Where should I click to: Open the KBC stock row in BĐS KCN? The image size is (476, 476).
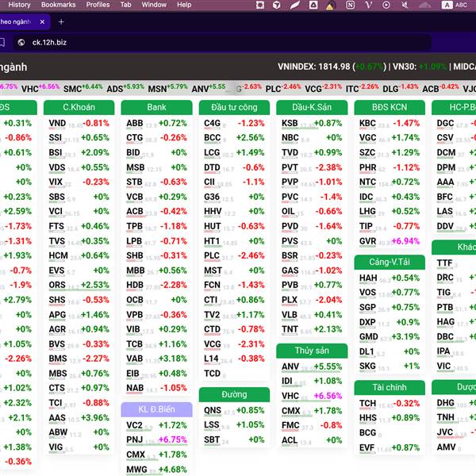coord(390,123)
